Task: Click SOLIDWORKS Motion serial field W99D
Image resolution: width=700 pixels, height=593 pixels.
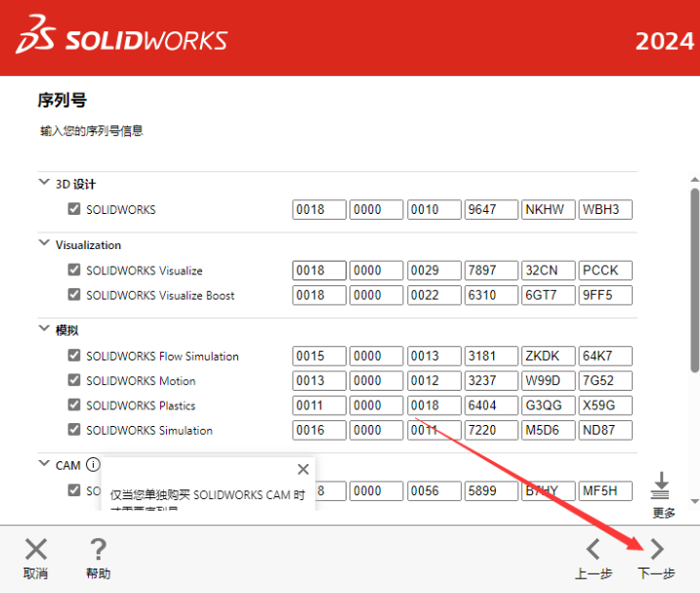Action: pyautogui.click(x=549, y=381)
